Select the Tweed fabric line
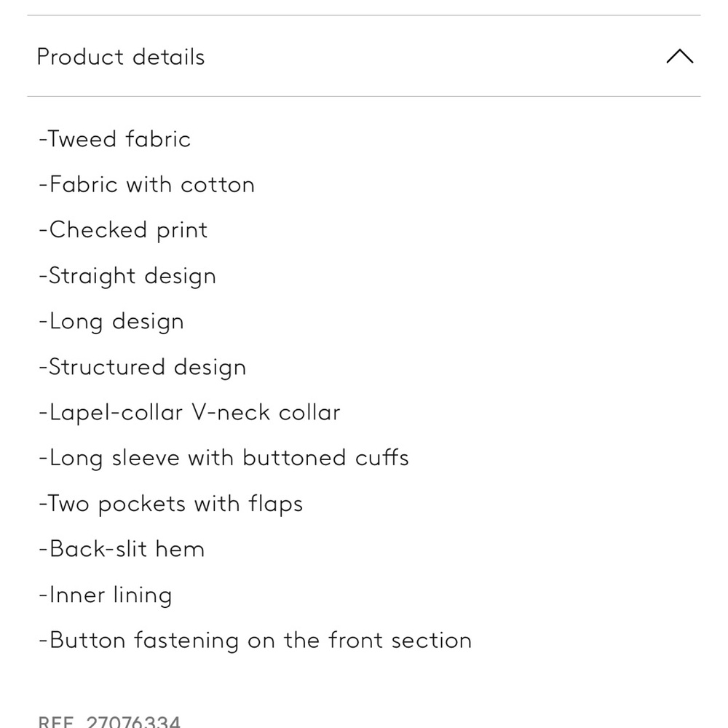The image size is (728, 728). pyautogui.click(x=114, y=139)
